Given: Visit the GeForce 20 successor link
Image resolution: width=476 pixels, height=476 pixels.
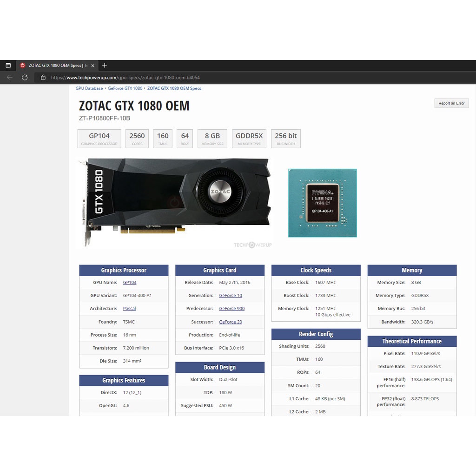Looking at the screenshot, I should pos(231,322).
